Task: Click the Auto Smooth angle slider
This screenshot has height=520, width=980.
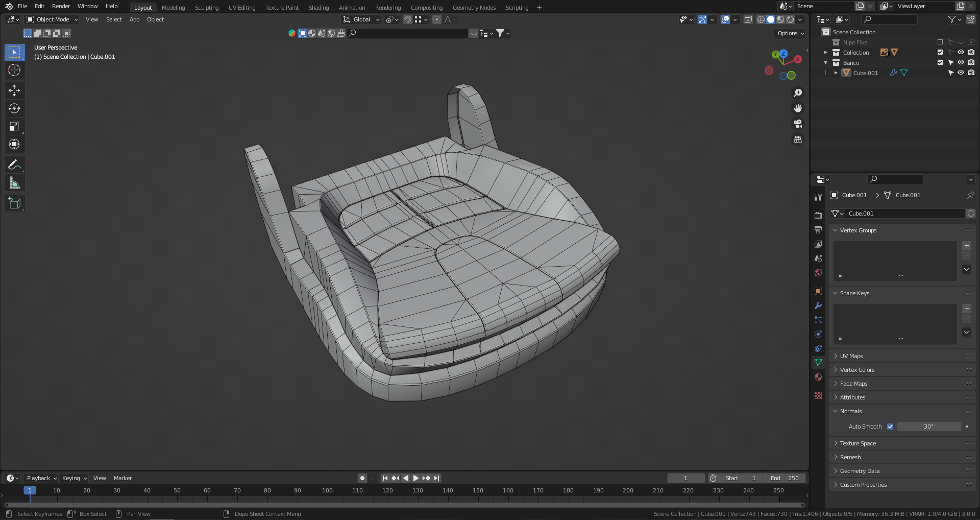Action: pos(928,427)
